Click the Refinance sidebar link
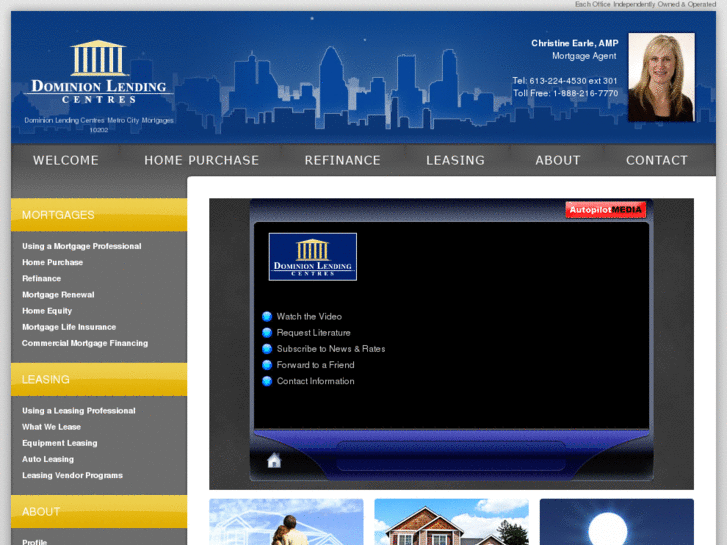 coord(41,279)
